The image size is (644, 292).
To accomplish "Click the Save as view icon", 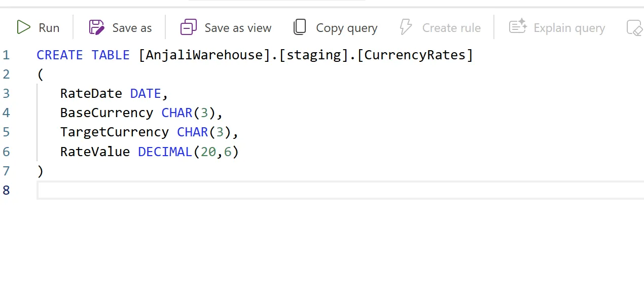I will pos(189,27).
